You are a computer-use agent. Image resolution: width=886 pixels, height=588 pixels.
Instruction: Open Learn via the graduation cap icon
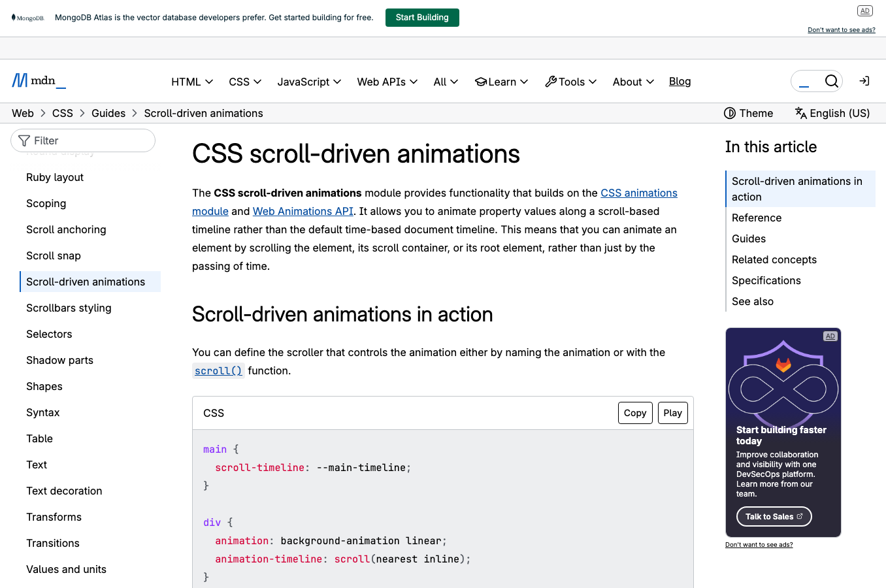coord(501,81)
